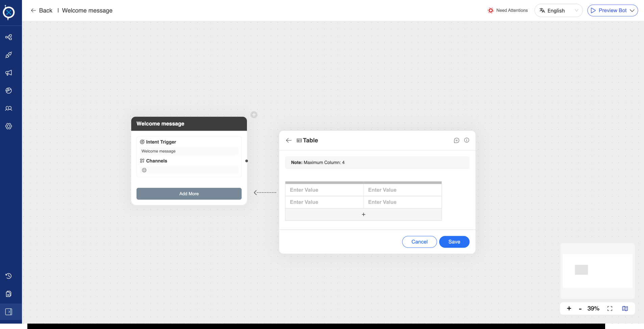
Task: Open the campaigns megaphone icon
Action: (9, 73)
